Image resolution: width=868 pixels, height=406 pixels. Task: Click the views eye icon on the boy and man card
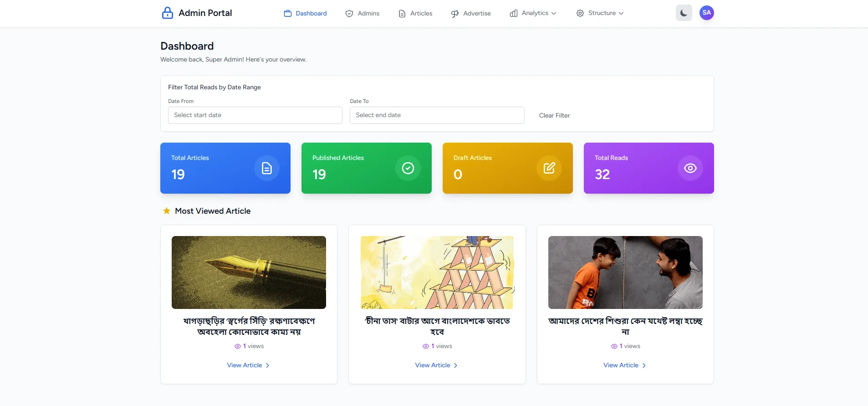614,346
